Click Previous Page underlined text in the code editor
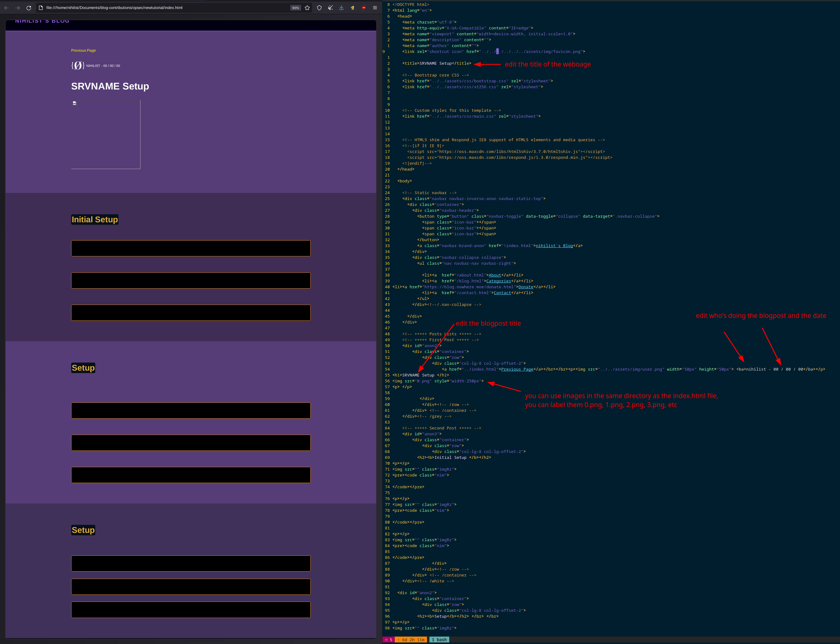This screenshot has width=840, height=644. pyautogui.click(x=517, y=369)
